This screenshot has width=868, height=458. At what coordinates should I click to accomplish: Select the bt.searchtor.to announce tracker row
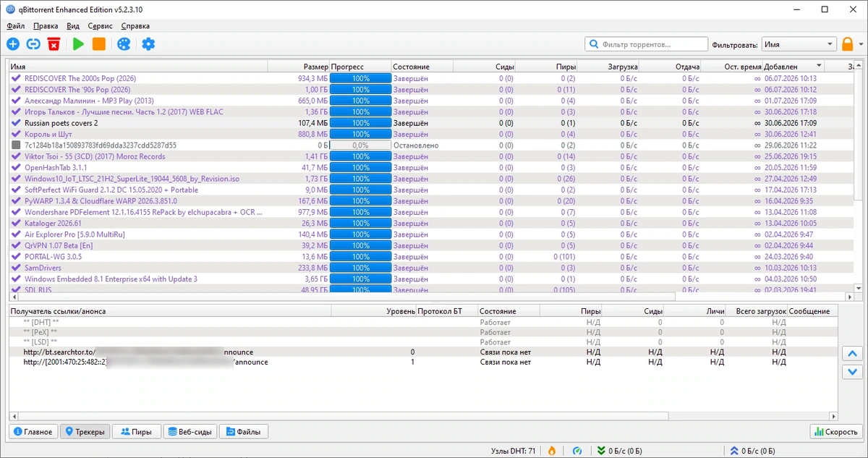coord(423,352)
